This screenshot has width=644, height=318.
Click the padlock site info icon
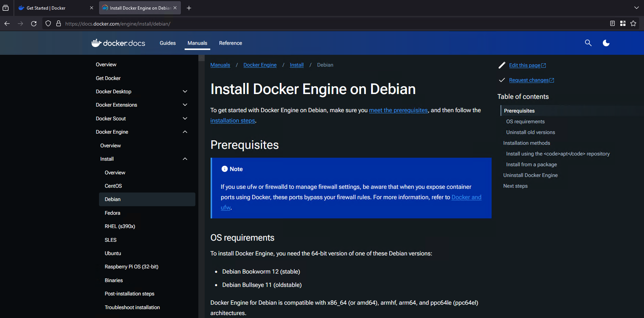coord(58,24)
